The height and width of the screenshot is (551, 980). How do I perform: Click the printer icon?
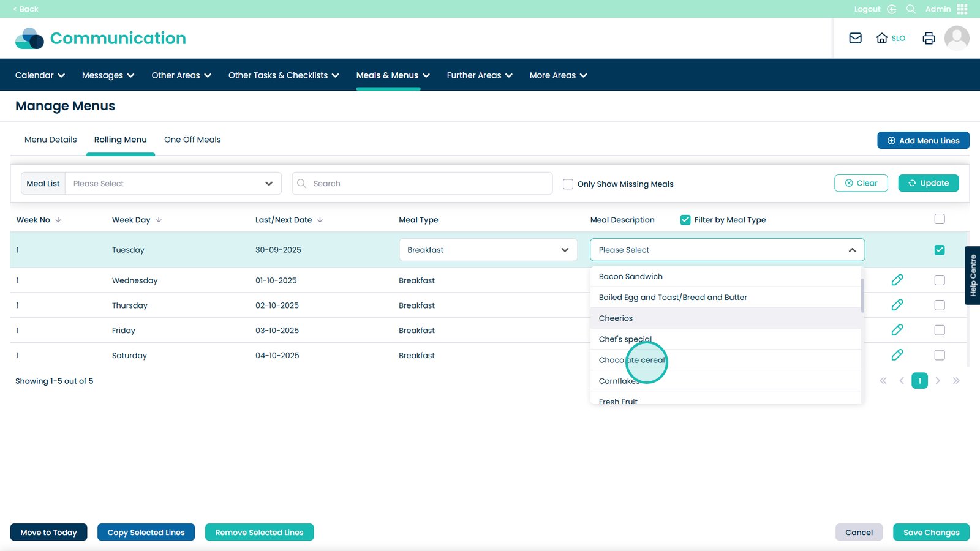(929, 38)
